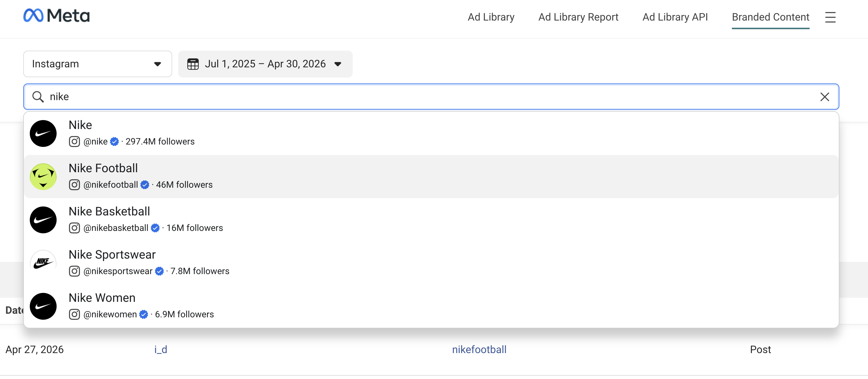Image resolution: width=868 pixels, height=379 pixels.
Task: Expand the Jul 1, 2025 date range dropdown
Action: (x=265, y=64)
